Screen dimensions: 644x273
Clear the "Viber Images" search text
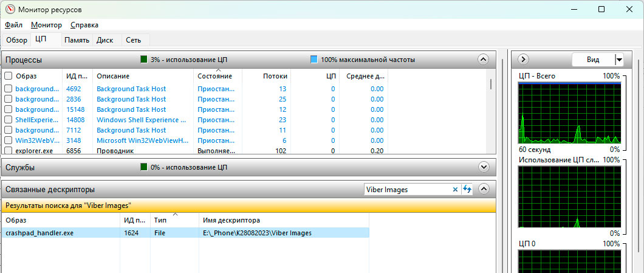[456, 189]
